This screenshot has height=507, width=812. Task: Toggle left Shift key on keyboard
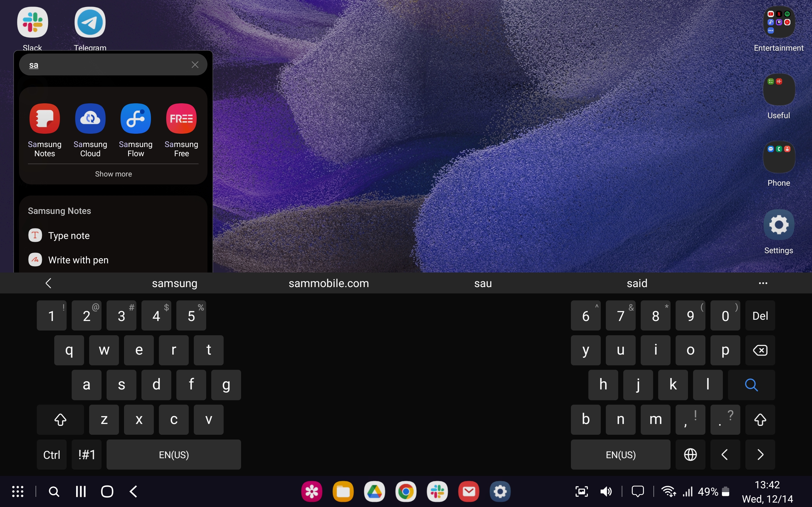[60, 420]
